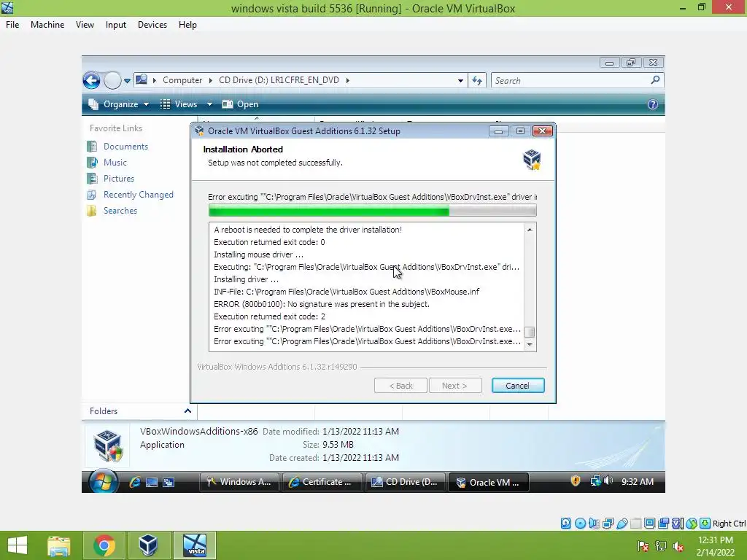
Task: Open the Views dropdown arrow
Action: click(209, 104)
